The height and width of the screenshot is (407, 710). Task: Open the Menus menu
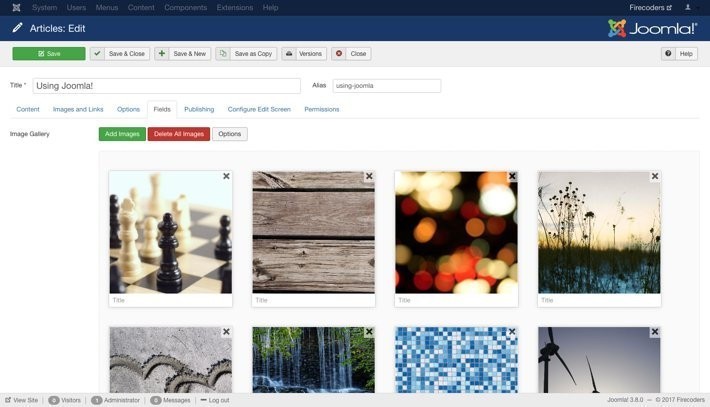107,8
